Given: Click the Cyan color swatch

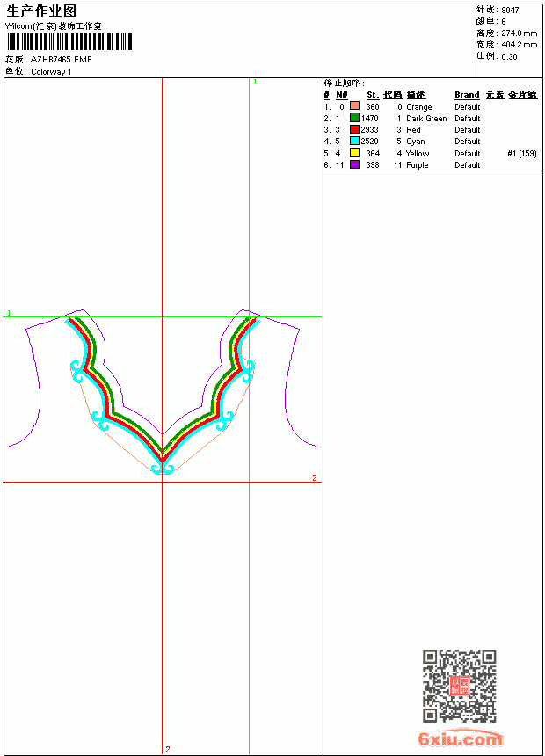Looking at the screenshot, I should click(354, 141).
